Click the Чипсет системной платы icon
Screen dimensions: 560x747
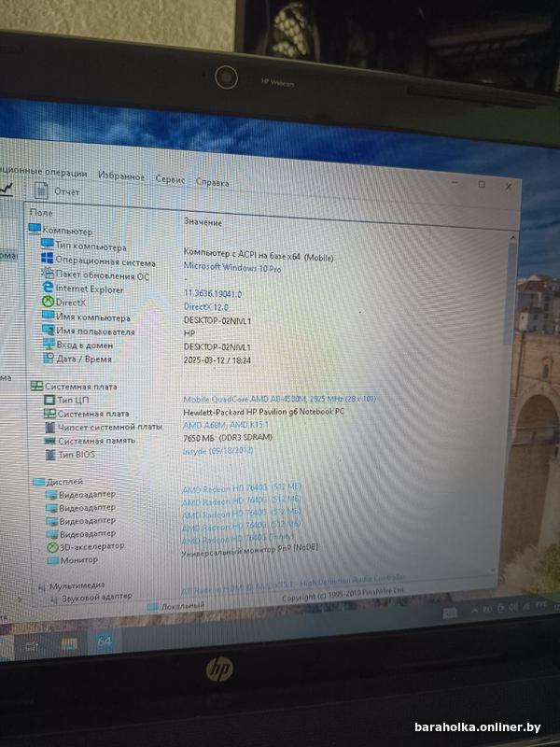[50, 427]
